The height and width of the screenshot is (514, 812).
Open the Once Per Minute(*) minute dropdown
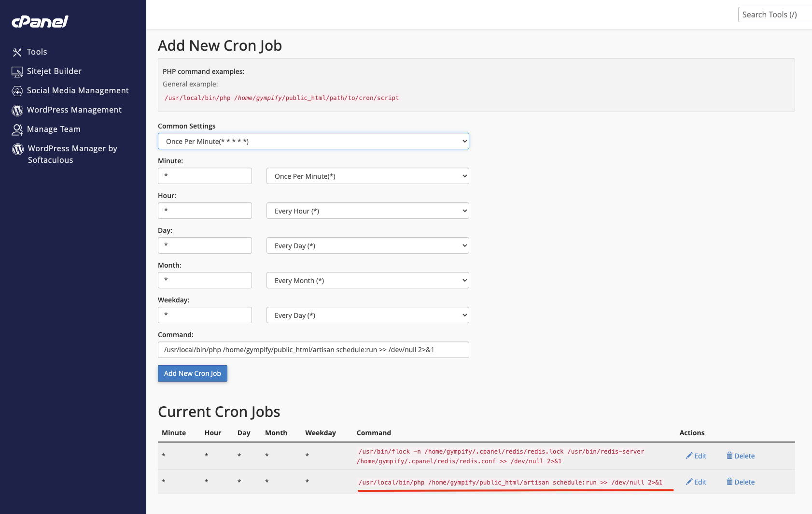coord(367,176)
